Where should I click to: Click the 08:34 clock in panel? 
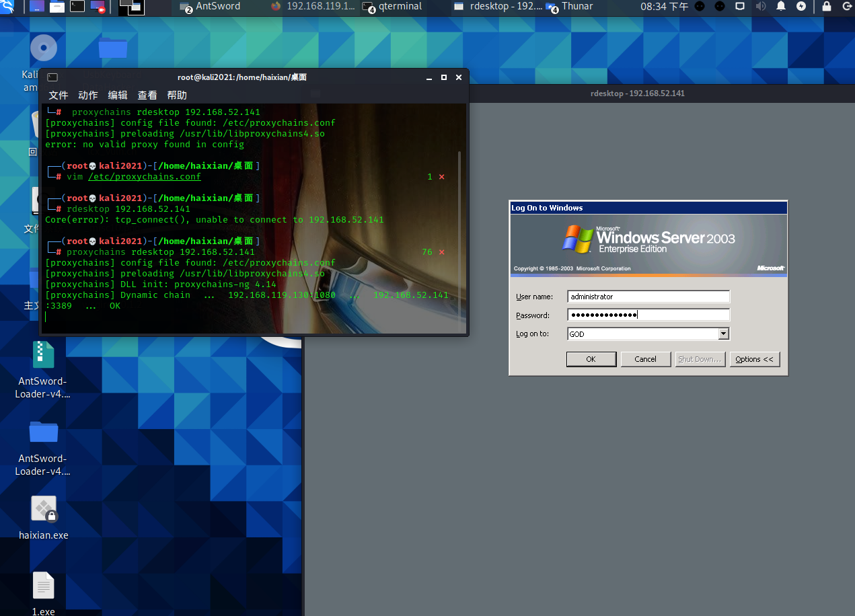[664, 7]
